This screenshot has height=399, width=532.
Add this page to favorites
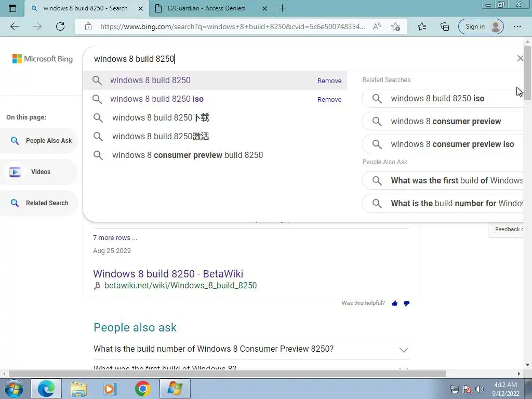coord(395,26)
